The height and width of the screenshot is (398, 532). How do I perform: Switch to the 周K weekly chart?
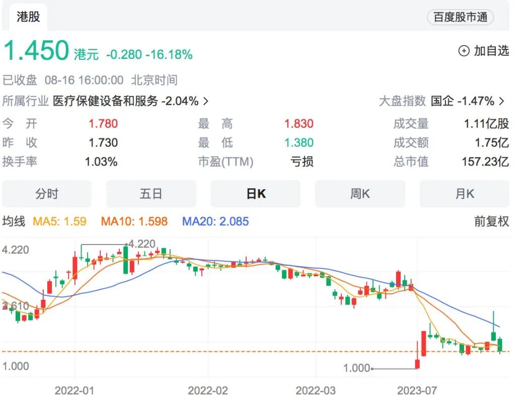tap(359, 193)
